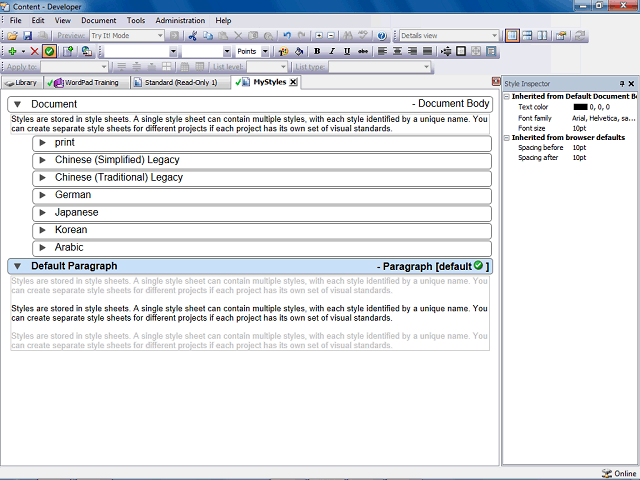Collapse Inherited from Default Document group
Viewport: 640px width, 480px height.
[507, 97]
